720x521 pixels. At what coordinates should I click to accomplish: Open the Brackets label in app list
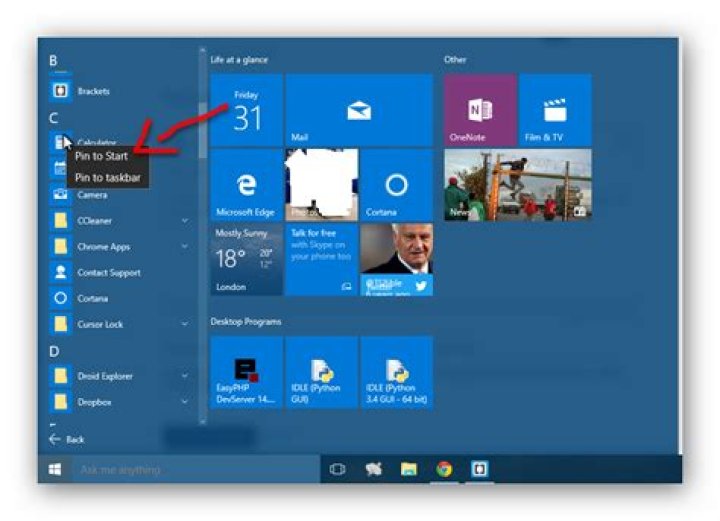[94, 91]
